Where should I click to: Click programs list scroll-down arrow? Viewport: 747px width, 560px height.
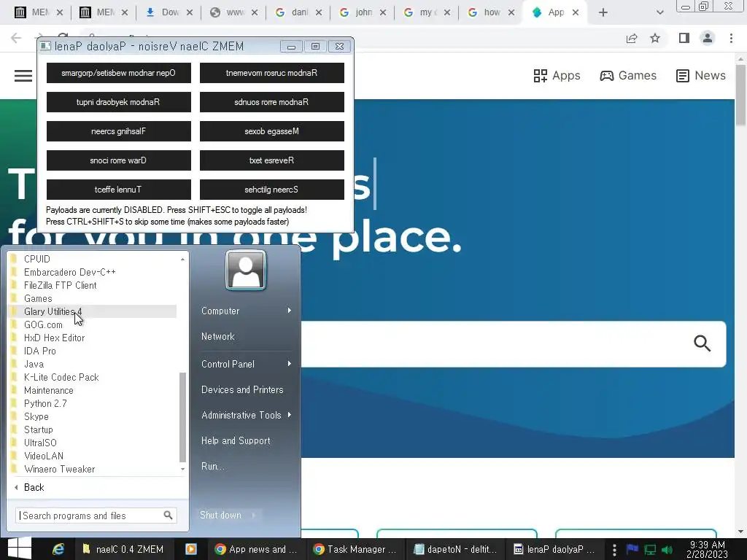pos(182,469)
